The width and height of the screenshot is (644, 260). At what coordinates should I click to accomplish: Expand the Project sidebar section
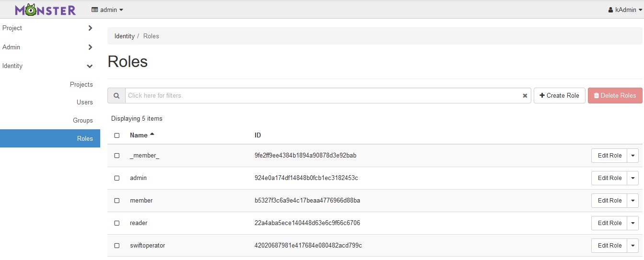(90, 28)
